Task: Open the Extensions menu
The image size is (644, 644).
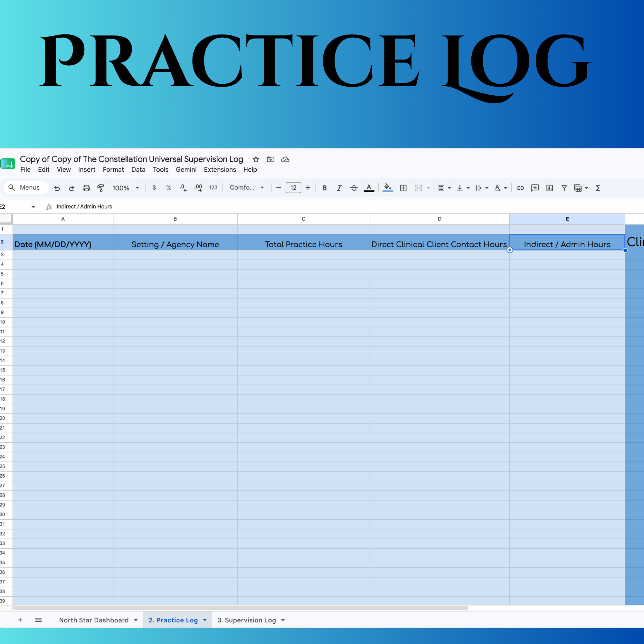Action: point(220,169)
